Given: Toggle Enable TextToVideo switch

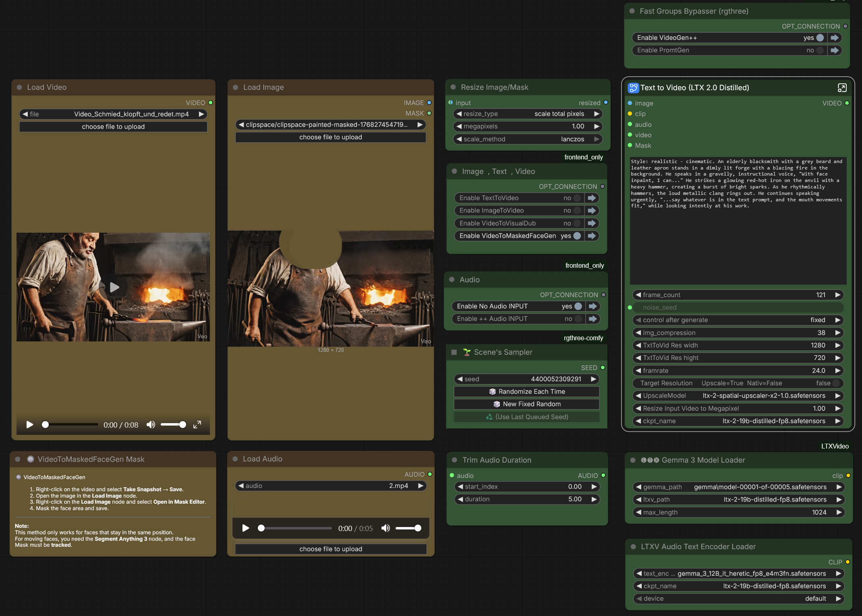Looking at the screenshot, I should [577, 198].
